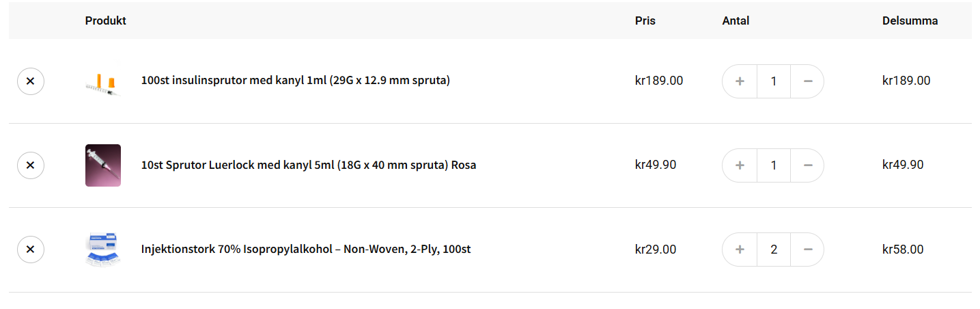
Task: Open the Injektionstork 70% Isopropylalkohol link
Action: [x=305, y=249]
